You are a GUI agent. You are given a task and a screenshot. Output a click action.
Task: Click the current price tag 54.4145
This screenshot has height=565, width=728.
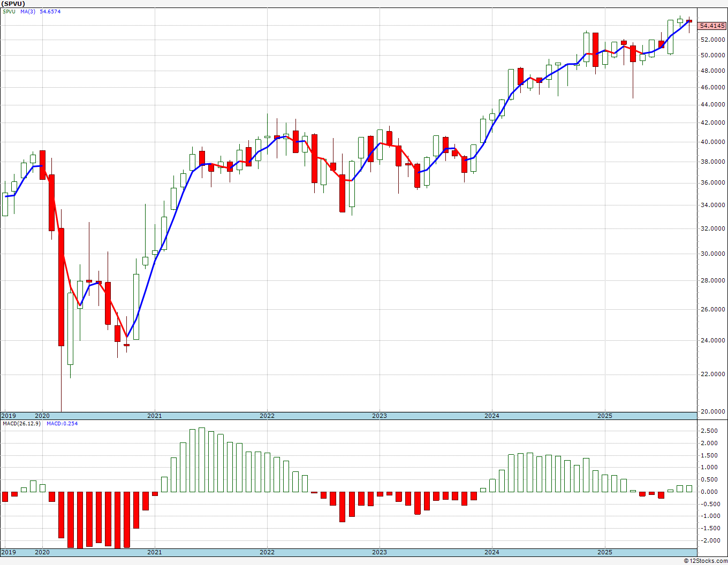[712, 26]
